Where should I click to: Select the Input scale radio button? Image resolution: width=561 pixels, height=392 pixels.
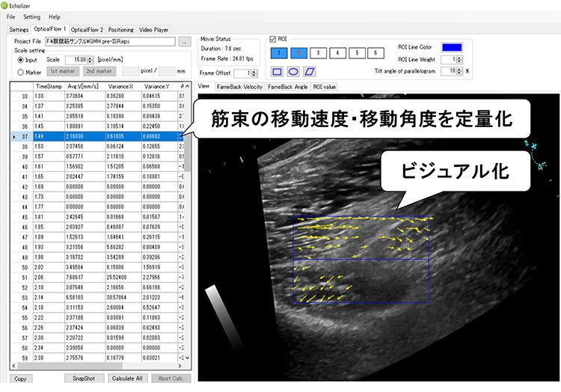[20, 60]
